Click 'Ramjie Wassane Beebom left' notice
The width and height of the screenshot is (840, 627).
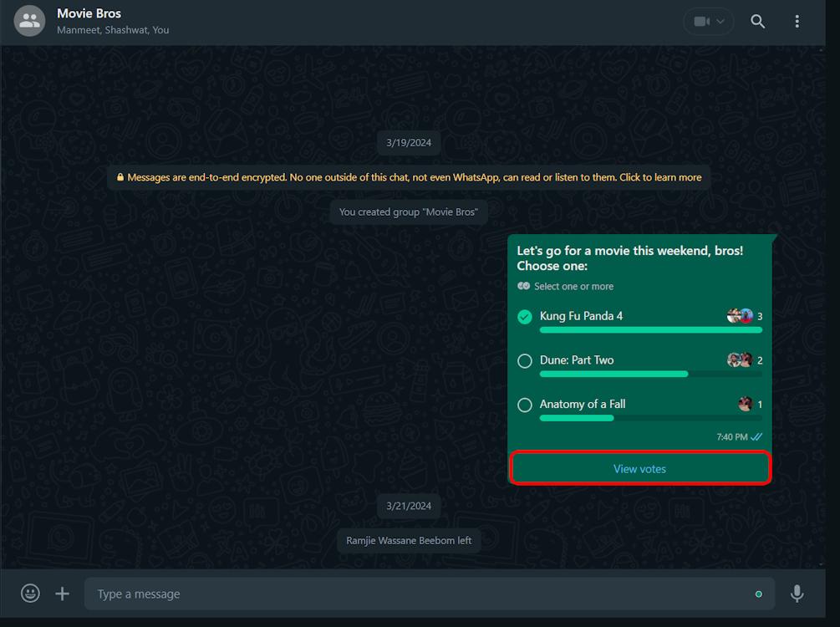409,540
